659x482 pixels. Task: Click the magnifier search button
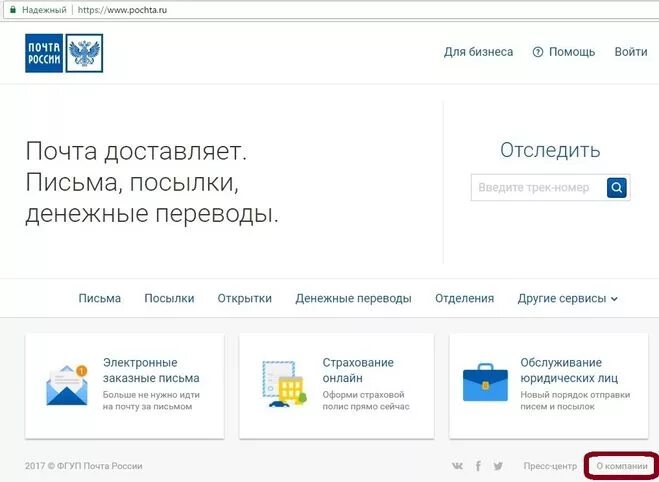[616, 187]
